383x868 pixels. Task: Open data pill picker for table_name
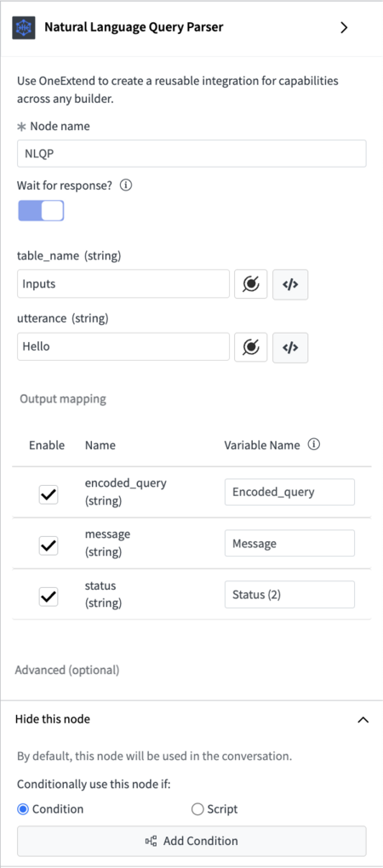click(x=251, y=284)
